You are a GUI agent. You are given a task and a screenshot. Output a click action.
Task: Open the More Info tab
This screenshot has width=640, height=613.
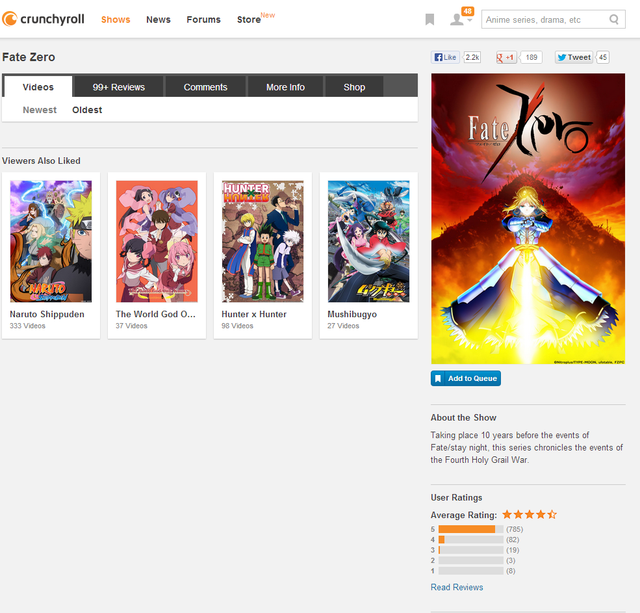(x=285, y=87)
